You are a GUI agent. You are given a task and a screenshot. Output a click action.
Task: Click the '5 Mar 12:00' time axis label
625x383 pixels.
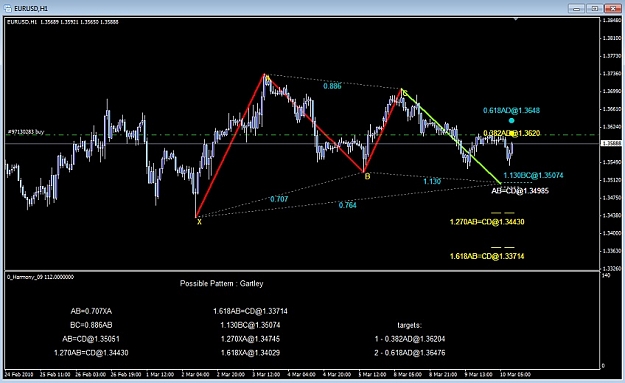372,375
